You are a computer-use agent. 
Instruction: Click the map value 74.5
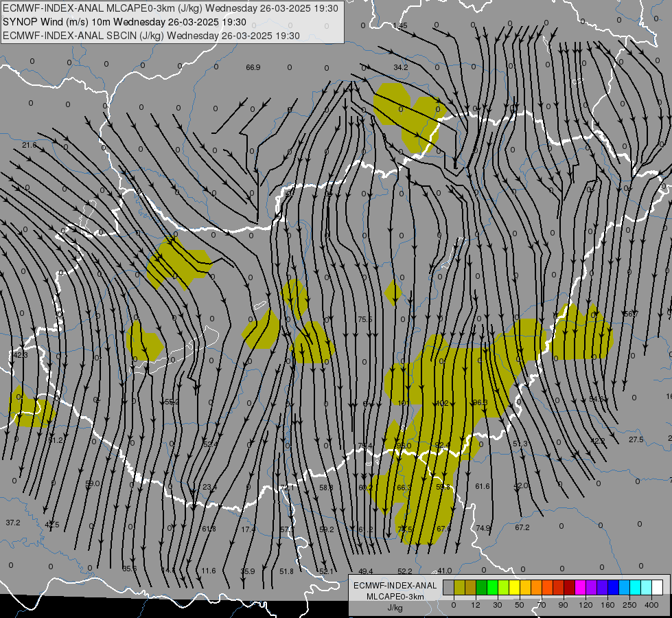click(405, 529)
